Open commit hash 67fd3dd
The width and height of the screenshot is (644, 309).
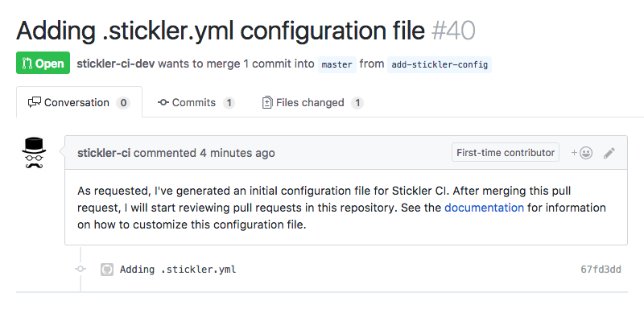click(601, 270)
